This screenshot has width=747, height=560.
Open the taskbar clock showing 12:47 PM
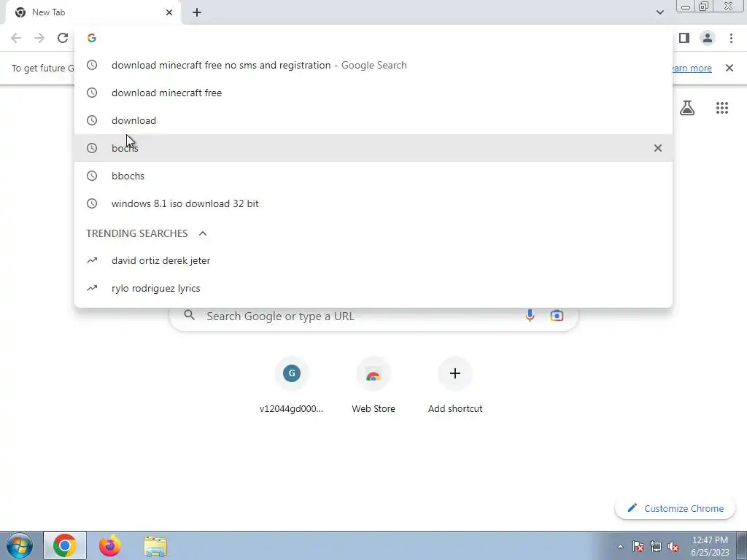710,546
